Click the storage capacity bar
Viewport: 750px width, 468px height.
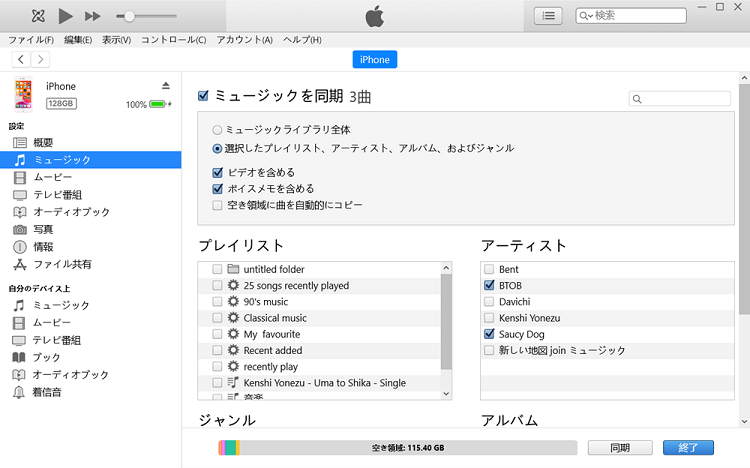(x=397, y=448)
